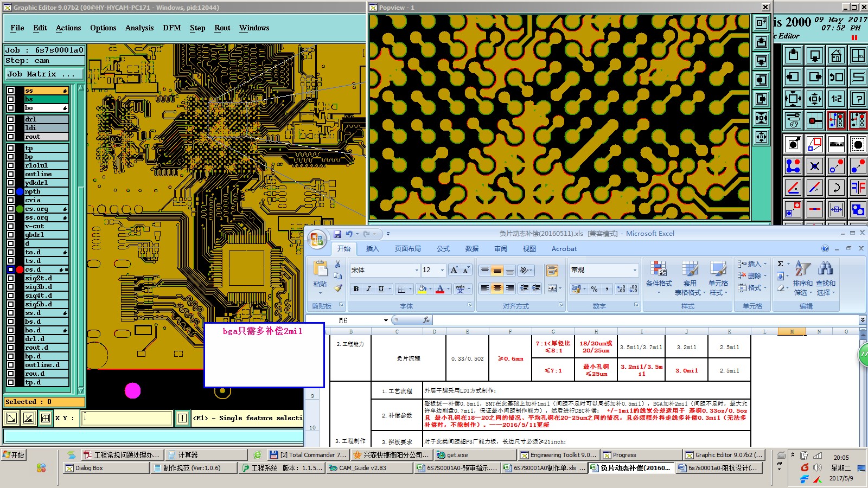
Task: Click the question mark help icon
Action: pyautogui.click(x=858, y=99)
